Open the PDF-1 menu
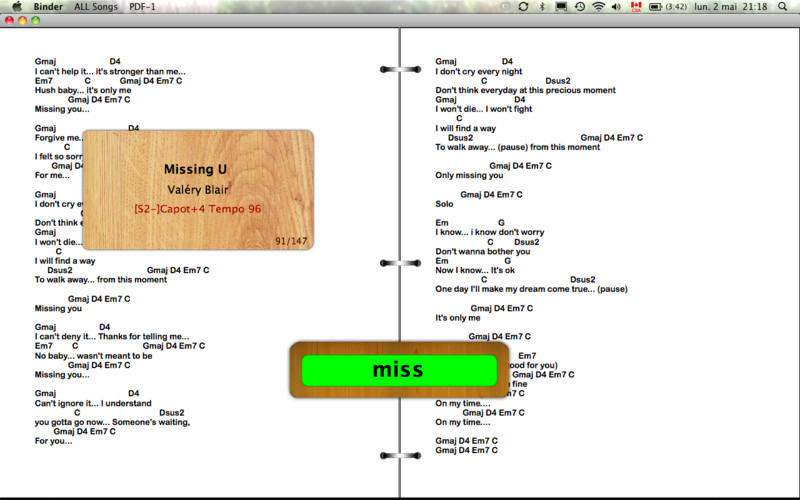800x500 pixels. (x=143, y=7)
